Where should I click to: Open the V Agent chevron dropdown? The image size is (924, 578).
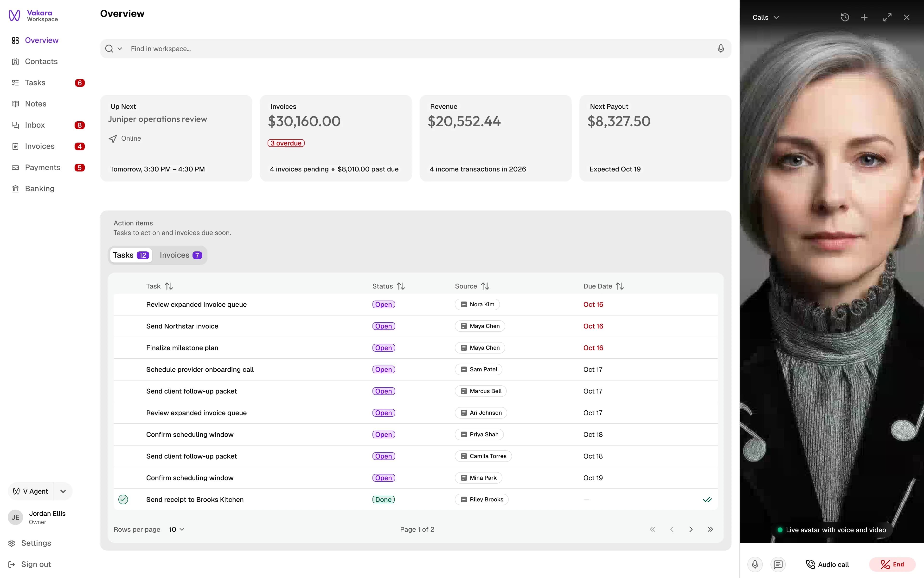63,491
